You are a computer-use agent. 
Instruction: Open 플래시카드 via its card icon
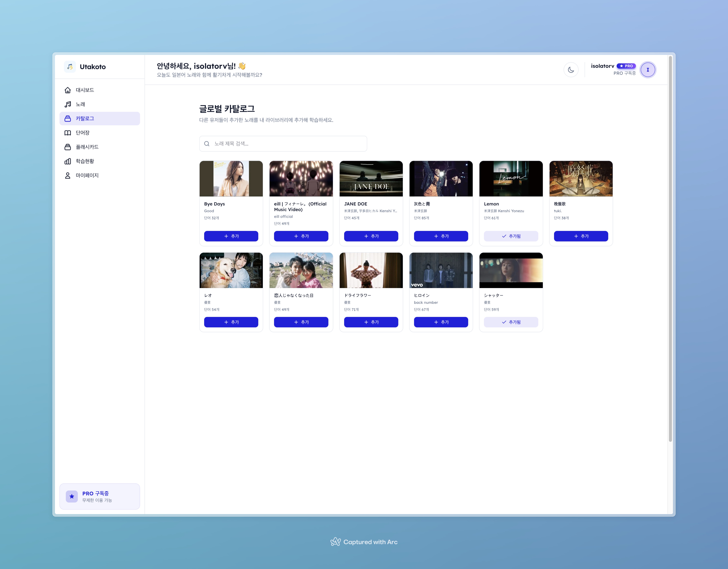click(68, 147)
